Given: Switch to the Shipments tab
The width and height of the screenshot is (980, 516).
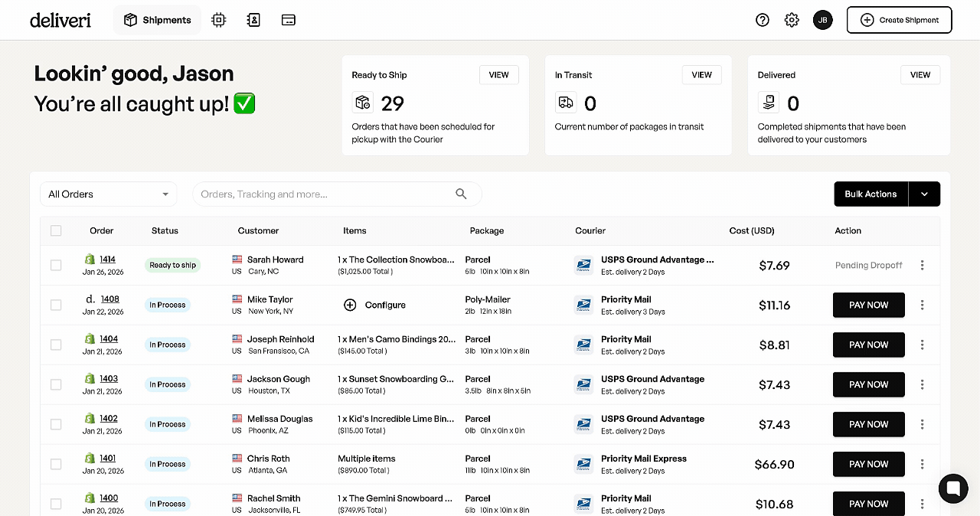Looking at the screenshot, I should 158,20.
